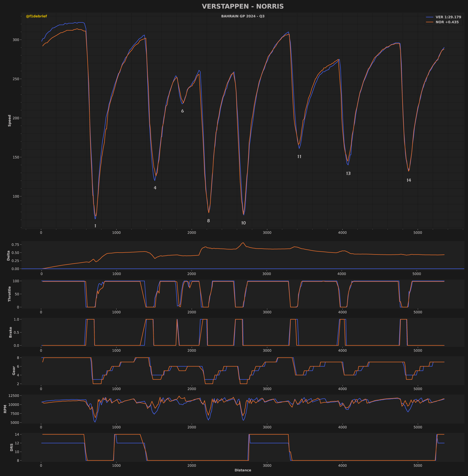The width and height of the screenshot is (468, 476).
Task: Click the blue VER legend line swatch
Action: click(x=429, y=17)
